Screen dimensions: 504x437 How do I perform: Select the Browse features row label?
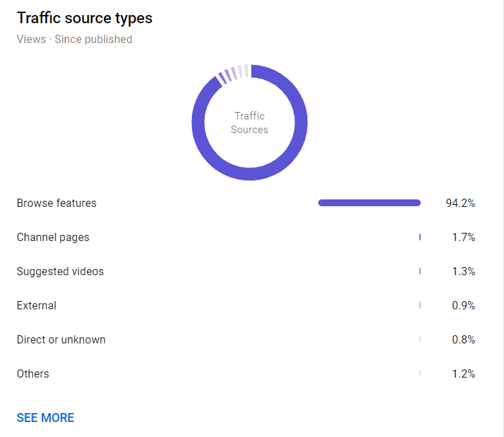point(57,203)
